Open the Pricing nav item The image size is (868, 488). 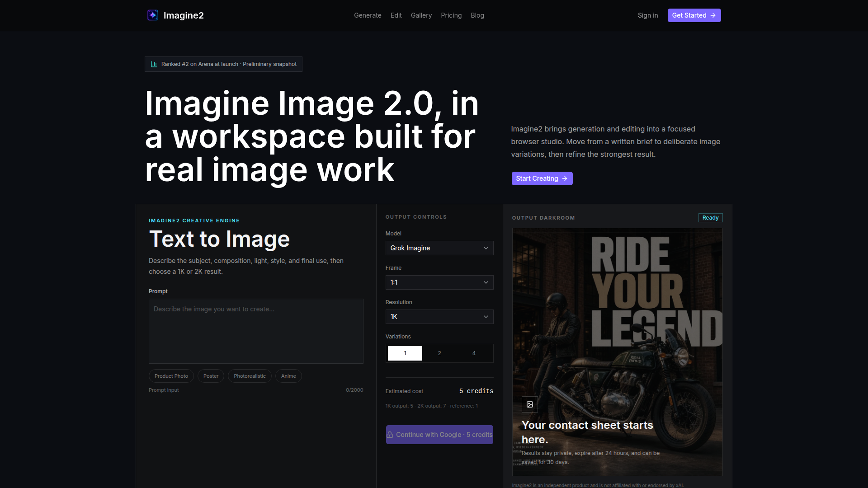(451, 15)
